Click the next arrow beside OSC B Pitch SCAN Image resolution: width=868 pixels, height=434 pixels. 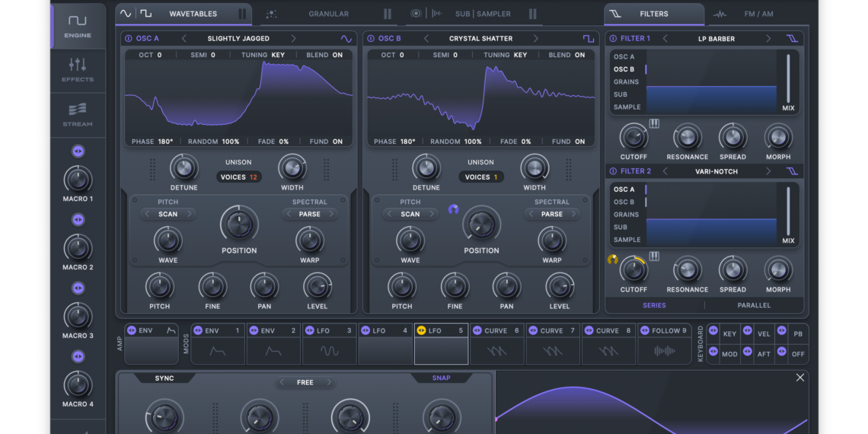(432, 214)
